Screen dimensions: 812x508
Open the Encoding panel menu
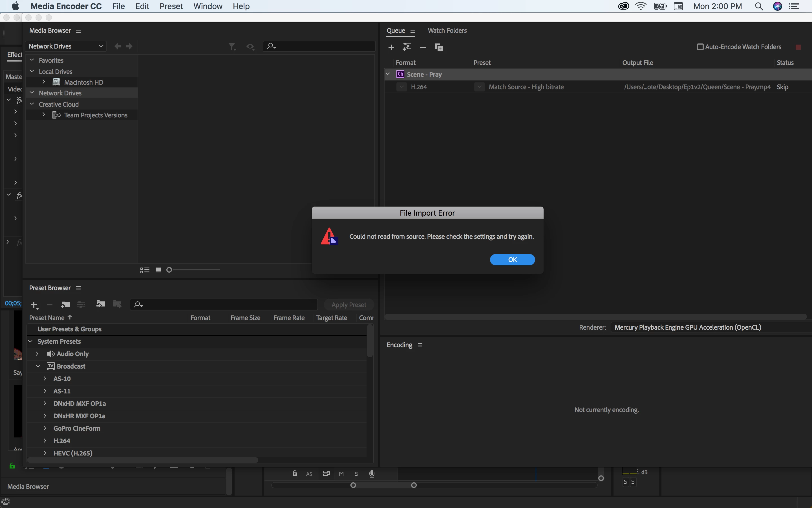[x=420, y=345]
